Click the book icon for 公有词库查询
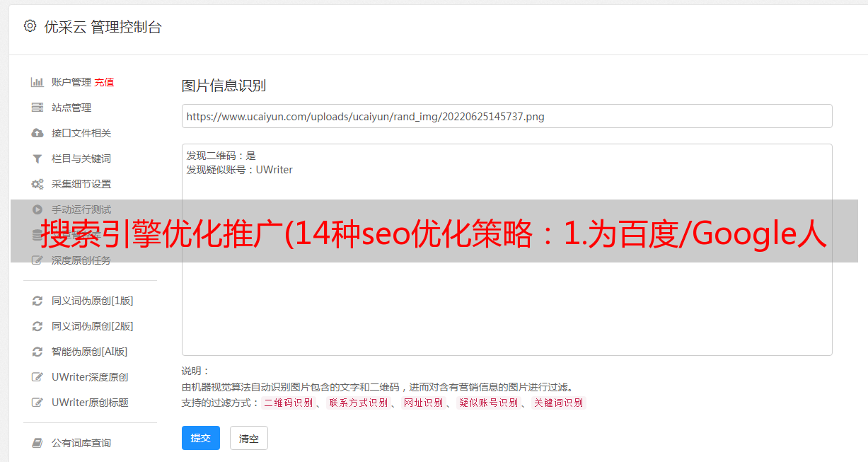Screen dimensions: 868x462 tap(37, 443)
